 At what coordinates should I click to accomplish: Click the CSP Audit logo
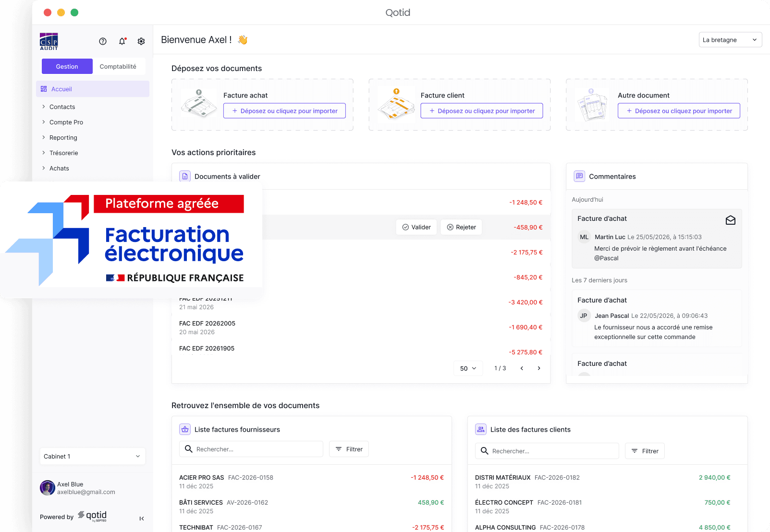coord(49,41)
